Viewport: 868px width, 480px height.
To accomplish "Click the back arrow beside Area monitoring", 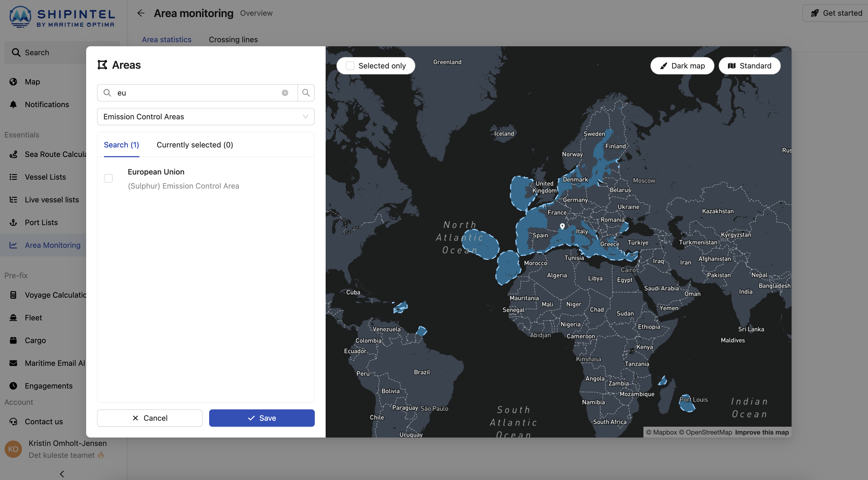I will coord(141,13).
